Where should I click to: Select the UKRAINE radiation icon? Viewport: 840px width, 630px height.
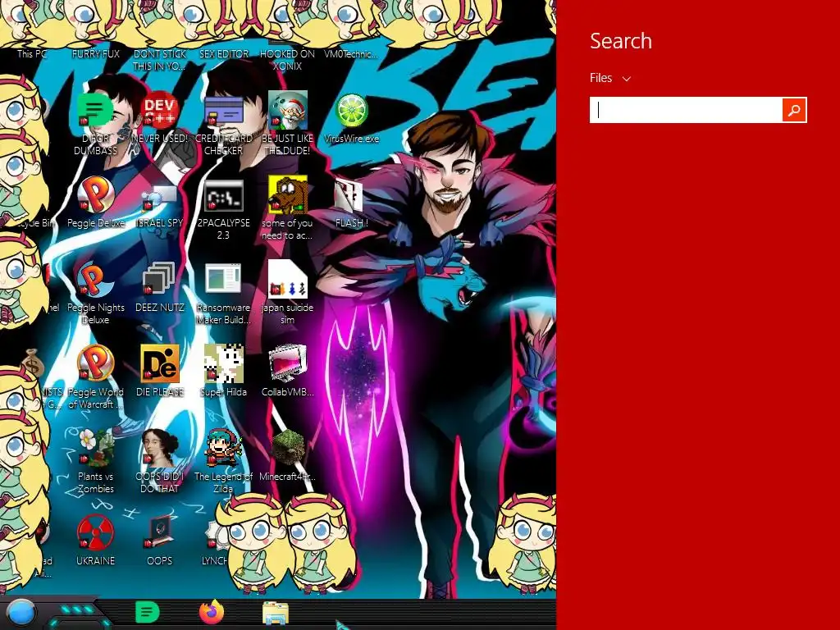tap(95, 532)
